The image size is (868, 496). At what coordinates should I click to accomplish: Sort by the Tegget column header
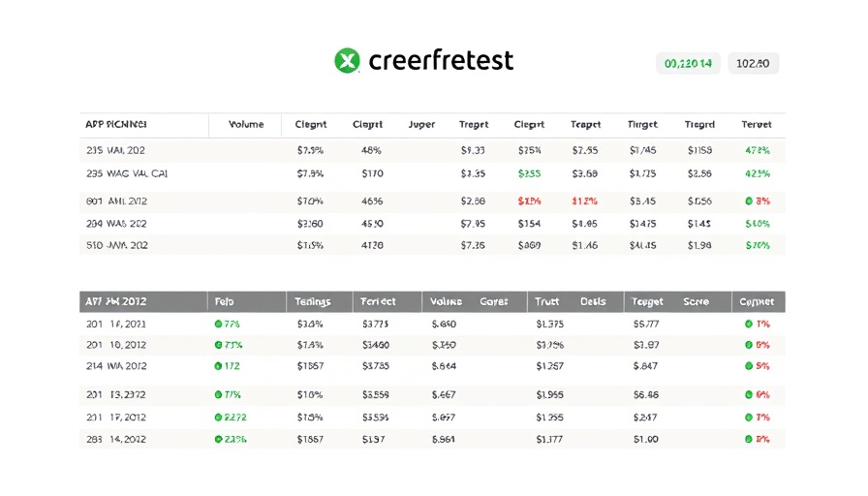647,301
